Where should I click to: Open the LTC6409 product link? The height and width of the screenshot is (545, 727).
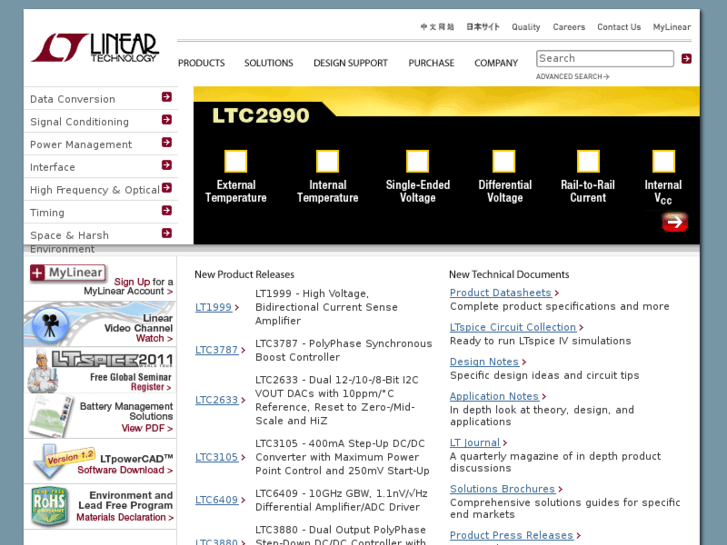click(217, 500)
